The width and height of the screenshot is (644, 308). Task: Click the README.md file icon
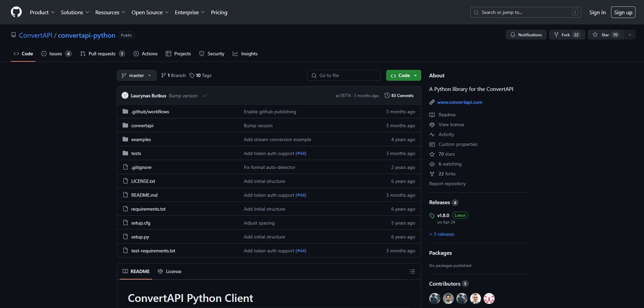coord(125,195)
